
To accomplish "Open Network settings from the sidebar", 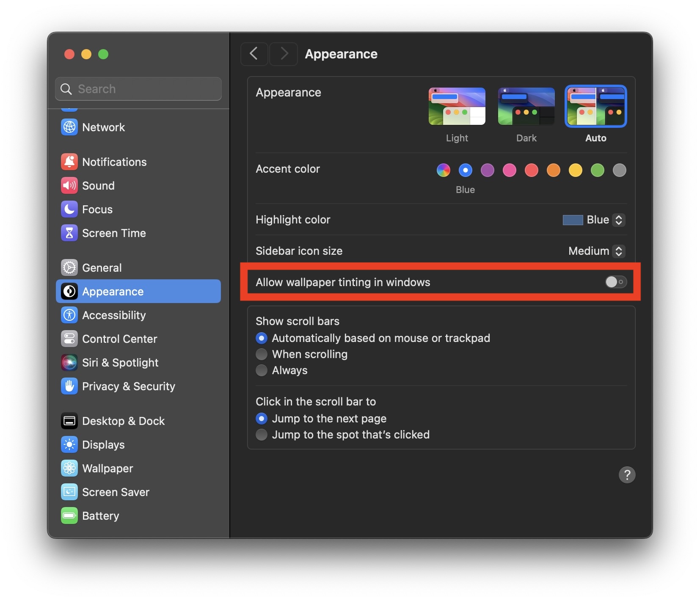I will point(104,127).
